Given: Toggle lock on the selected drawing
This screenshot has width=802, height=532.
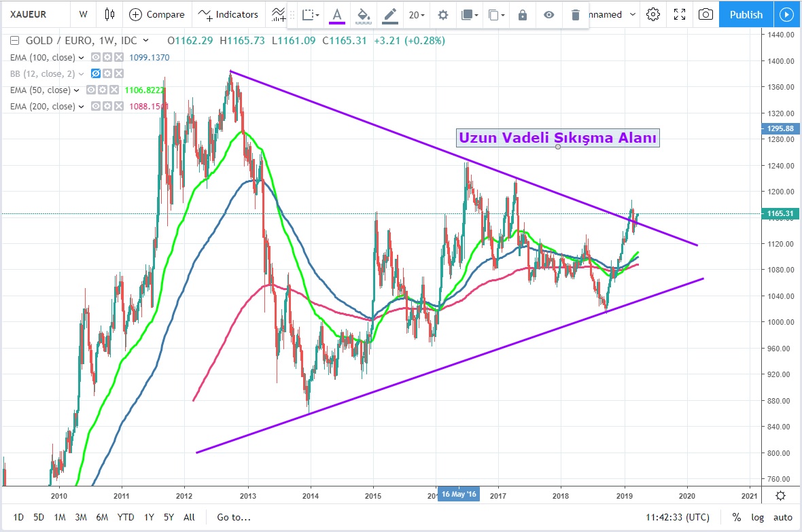Looking at the screenshot, I should 522,15.
